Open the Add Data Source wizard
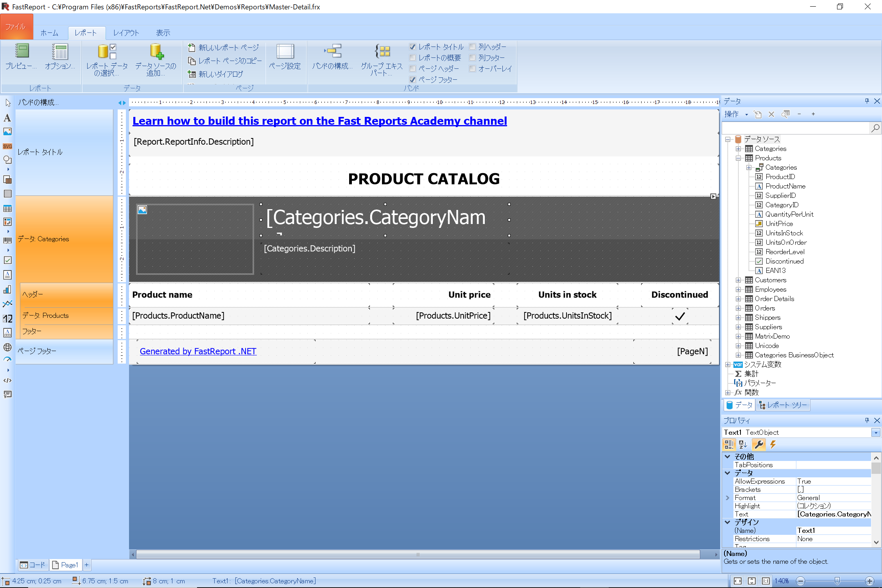The height and width of the screenshot is (588, 882). [x=156, y=59]
